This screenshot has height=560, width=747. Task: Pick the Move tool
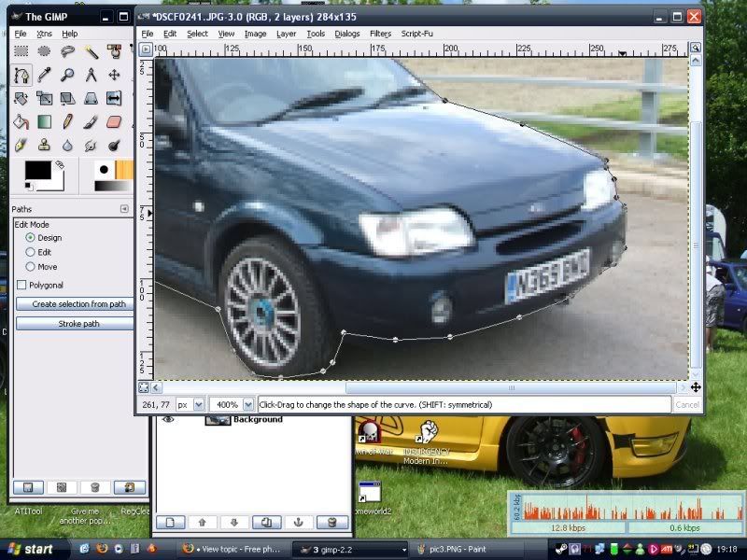pos(114,75)
